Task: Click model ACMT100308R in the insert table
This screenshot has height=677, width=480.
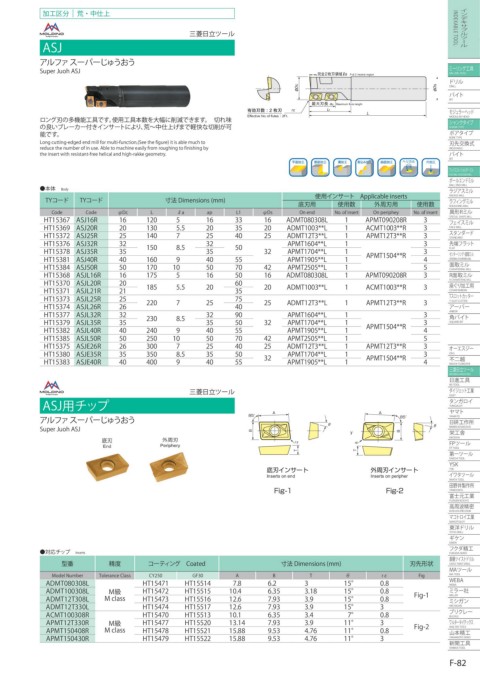Action: [x=67, y=615]
